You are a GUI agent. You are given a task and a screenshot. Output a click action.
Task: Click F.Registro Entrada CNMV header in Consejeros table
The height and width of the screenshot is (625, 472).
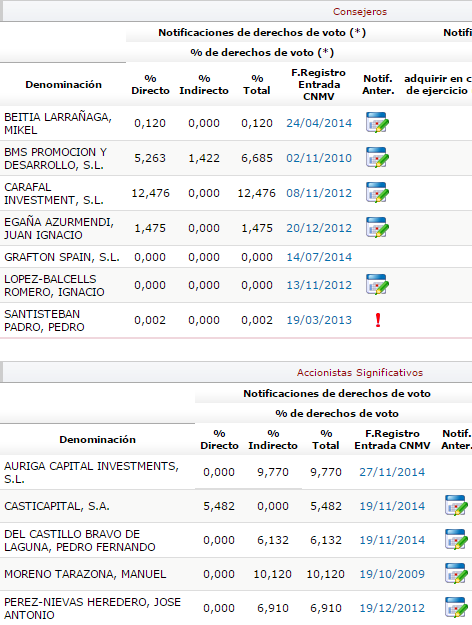pyautogui.click(x=319, y=85)
